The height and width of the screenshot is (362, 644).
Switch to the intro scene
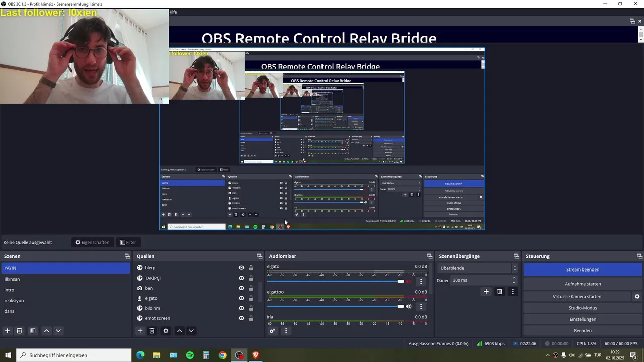coord(65,290)
